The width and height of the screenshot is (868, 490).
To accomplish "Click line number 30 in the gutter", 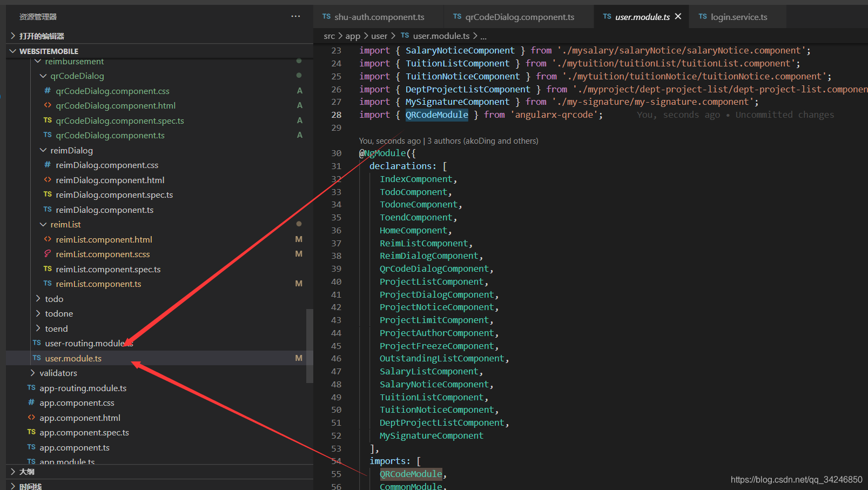I will coord(336,153).
